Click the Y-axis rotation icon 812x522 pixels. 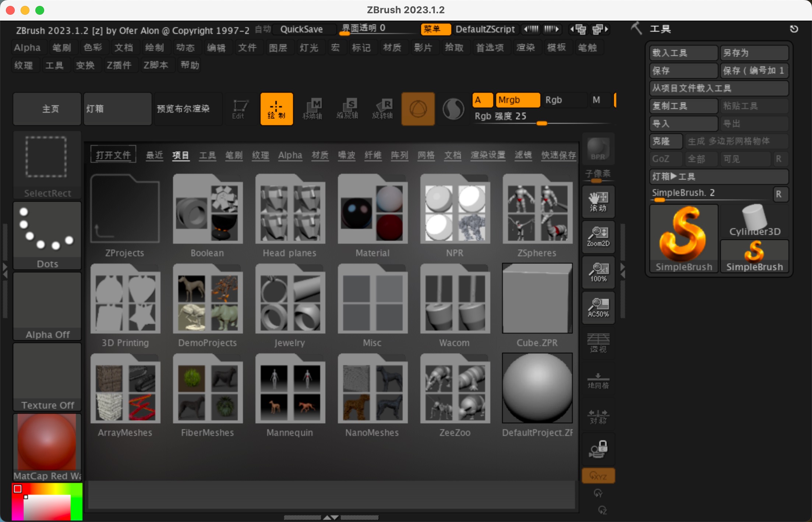(598, 493)
